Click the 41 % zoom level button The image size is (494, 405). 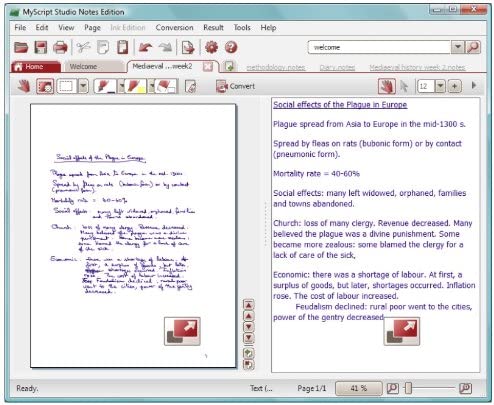[x=359, y=388]
